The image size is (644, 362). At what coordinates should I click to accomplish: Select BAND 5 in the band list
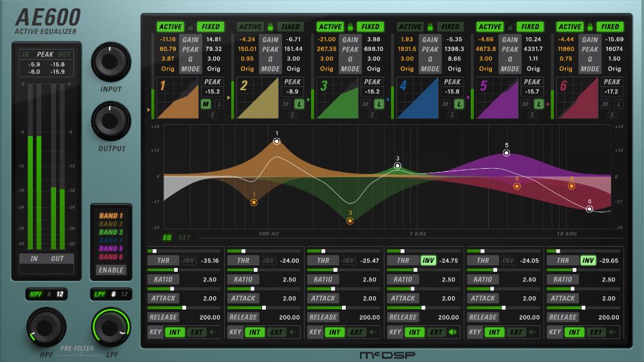pos(111,249)
